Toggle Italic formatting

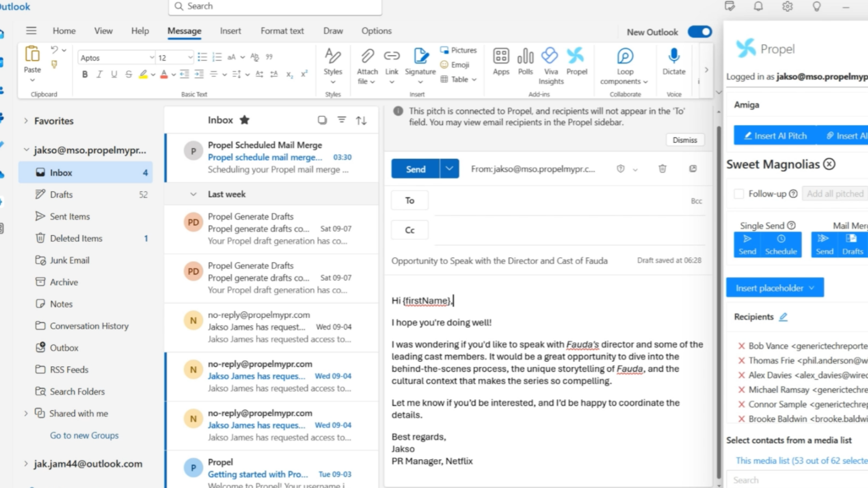point(99,75)
